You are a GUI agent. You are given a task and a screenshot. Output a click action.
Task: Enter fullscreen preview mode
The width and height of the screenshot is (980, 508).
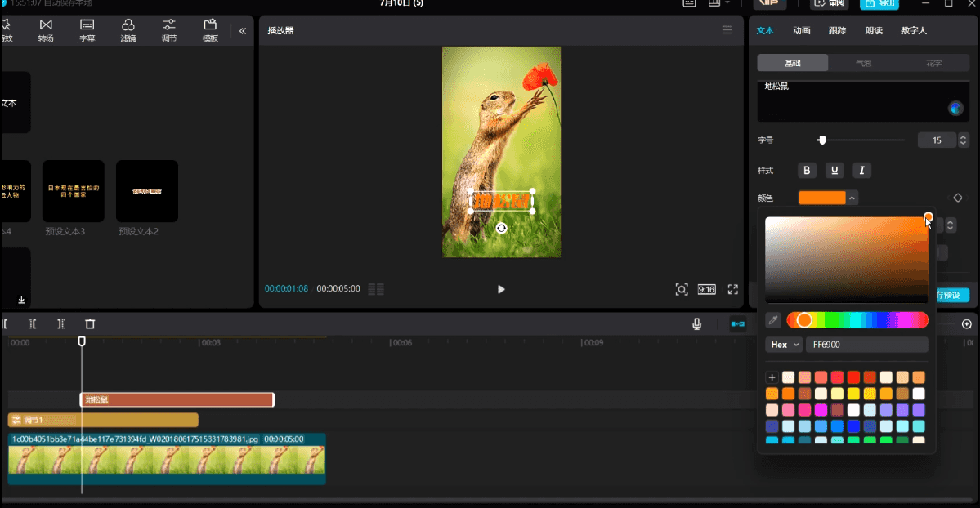click(732, 289)
